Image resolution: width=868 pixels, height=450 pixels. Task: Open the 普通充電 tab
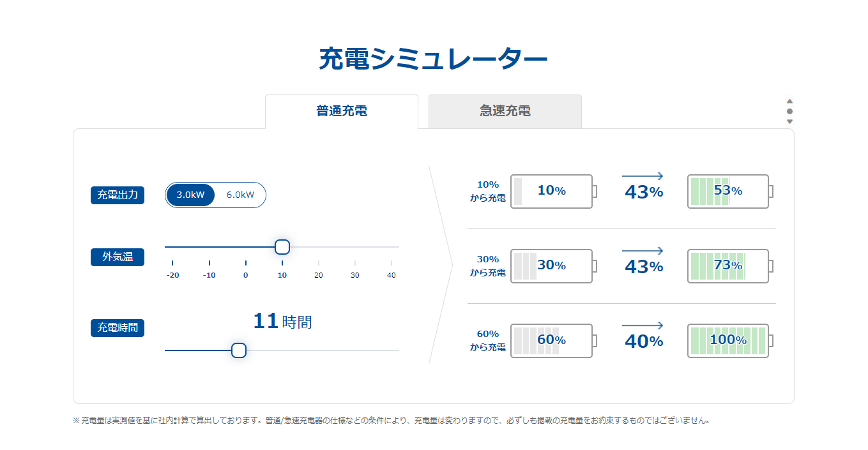point(342,111)
